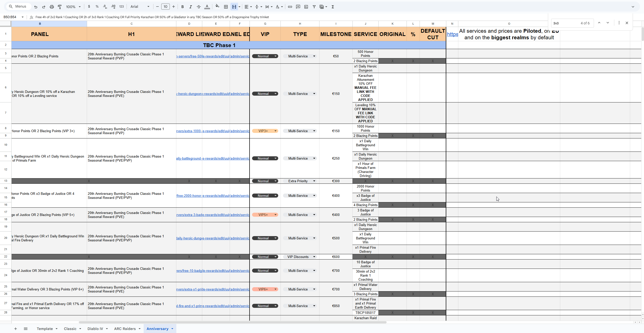Click the functions sigma icon
Screen dimensions: 644x333
pyautogui.click(x=333, y=7)
